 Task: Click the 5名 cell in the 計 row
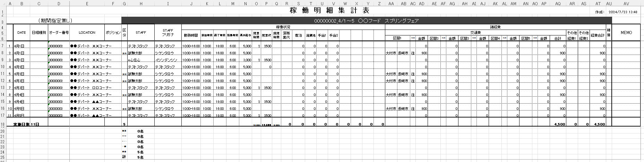[140, 157]
